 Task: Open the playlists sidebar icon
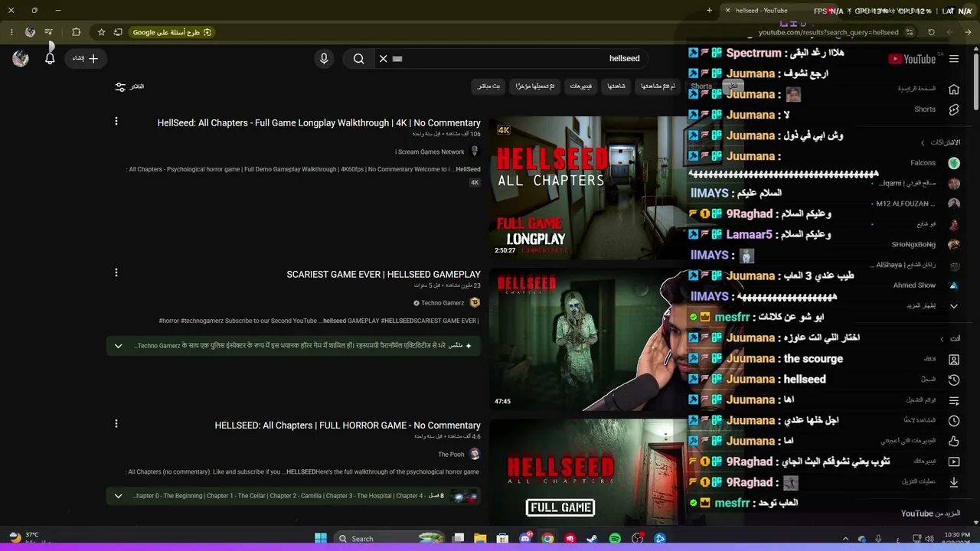click(x=954, y=400)
